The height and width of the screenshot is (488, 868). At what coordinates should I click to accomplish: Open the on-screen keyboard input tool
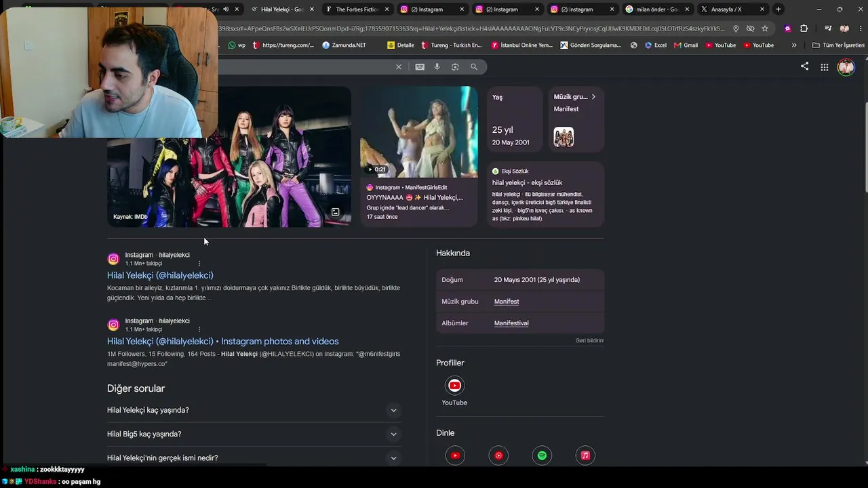pos(420,66)
